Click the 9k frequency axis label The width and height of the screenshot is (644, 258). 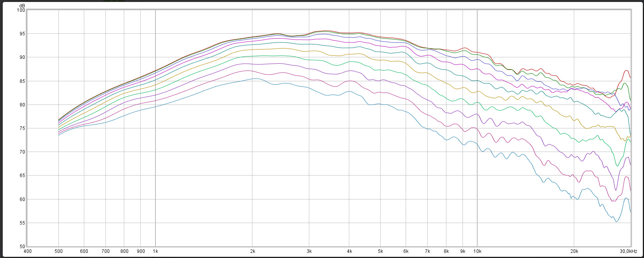point(463,251)
